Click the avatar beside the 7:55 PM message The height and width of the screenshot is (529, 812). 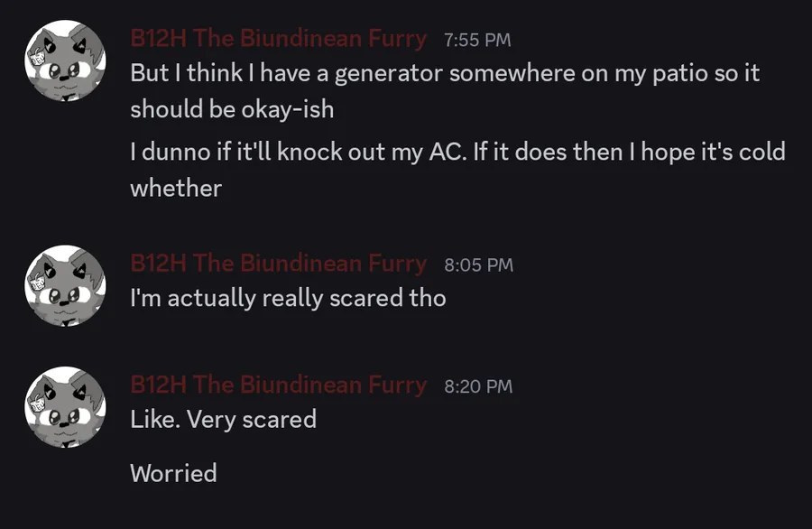pos(60,60)
